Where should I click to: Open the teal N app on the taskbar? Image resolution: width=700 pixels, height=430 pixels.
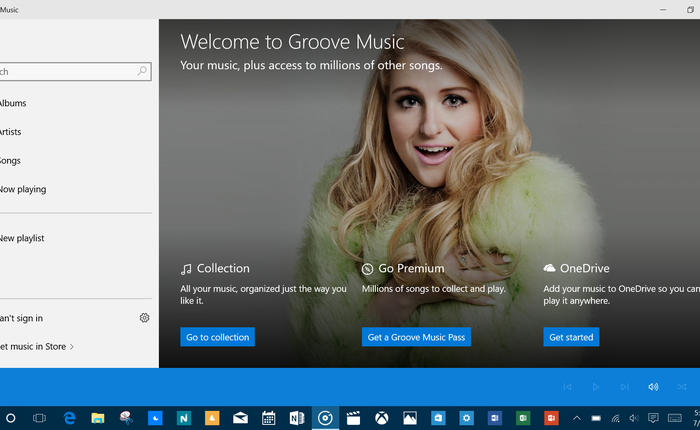pos(183,418)
